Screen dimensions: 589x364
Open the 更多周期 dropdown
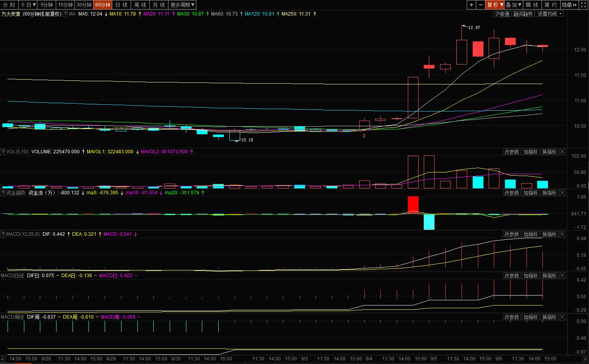coord(182,5)
